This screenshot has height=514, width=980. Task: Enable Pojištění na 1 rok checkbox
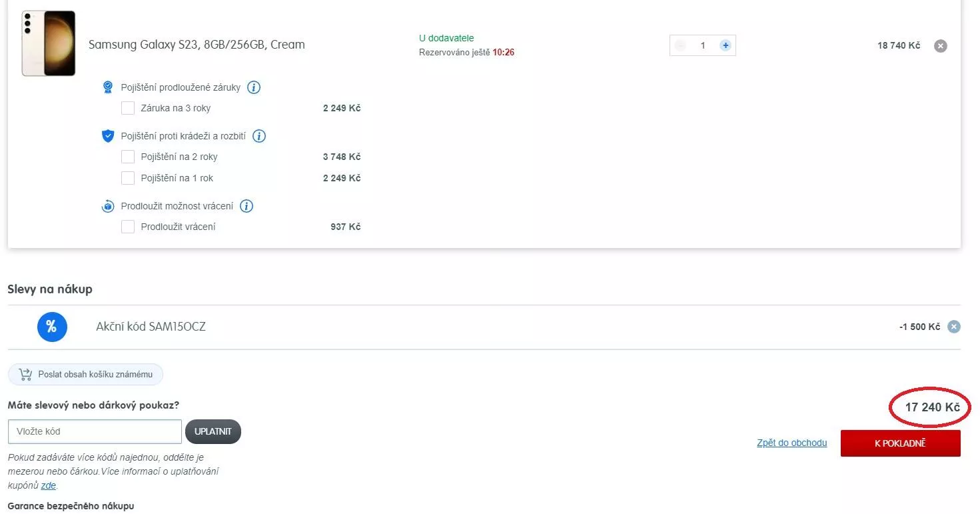point(128,178)
